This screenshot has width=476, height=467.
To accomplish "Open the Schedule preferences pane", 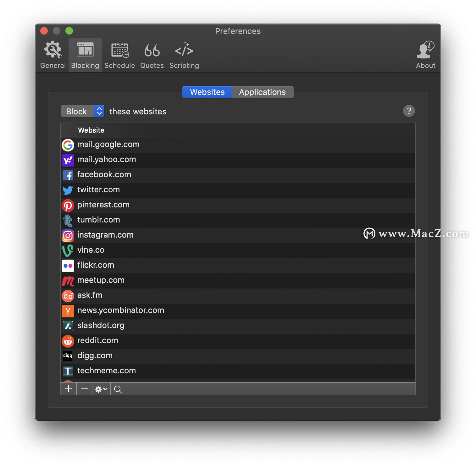I will pyautogui.click(x=119, y=55).
